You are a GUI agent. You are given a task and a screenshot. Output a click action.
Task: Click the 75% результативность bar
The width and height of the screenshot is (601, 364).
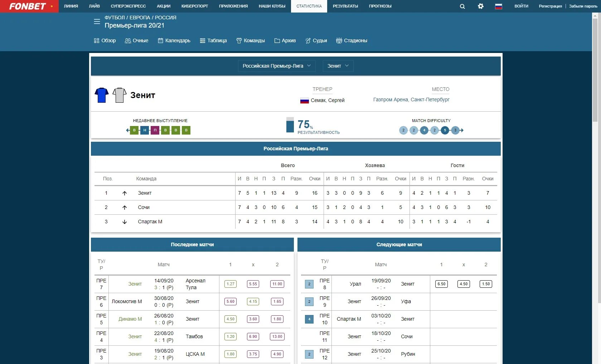(290, 125)
